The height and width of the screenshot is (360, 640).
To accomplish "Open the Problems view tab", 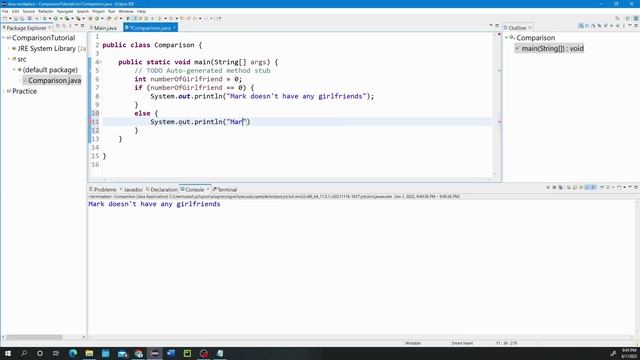I will pyautogui.click(x=103, y=189).
